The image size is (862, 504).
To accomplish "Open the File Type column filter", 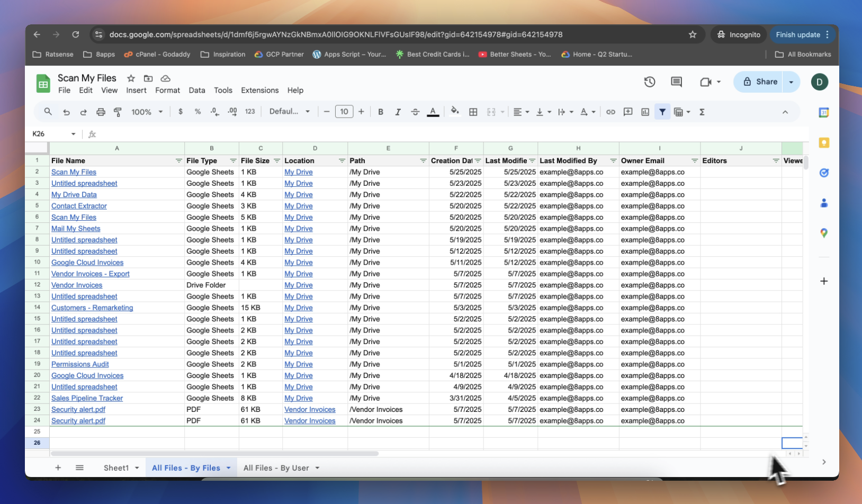I will (233, 161).
